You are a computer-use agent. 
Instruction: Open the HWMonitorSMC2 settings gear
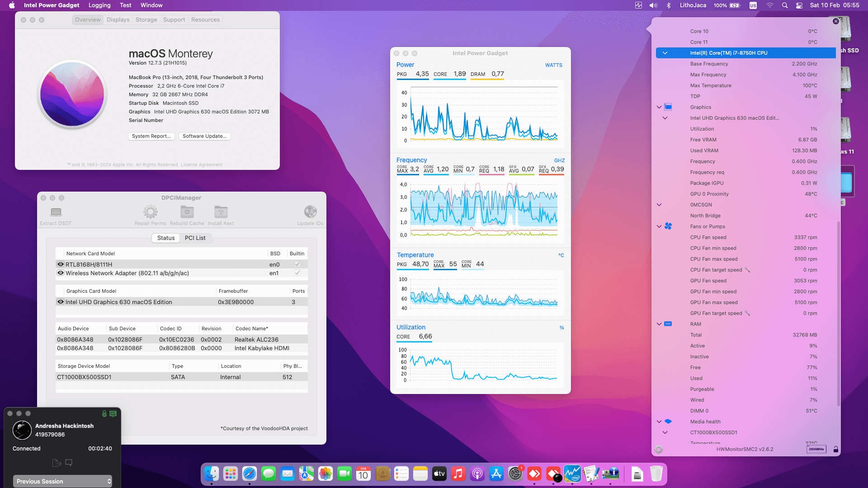[659, 449]
